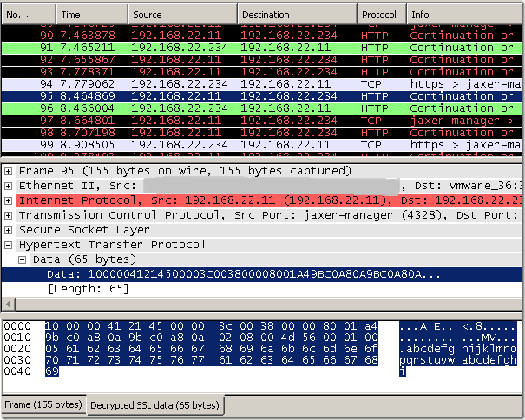Sort by the Protocol column header
The width and height of the screenshot is (525, 420).
point(382,15)
